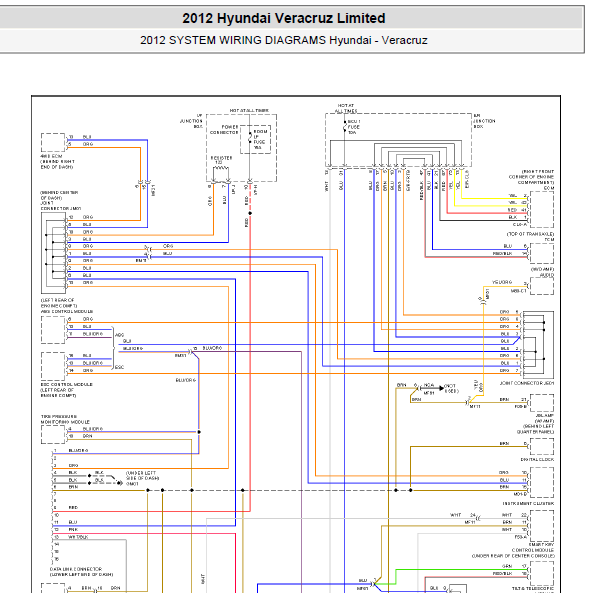Click the "E/R JUNCTION BOX" label
Screen dimensions: 603x593
coord(484,121)
